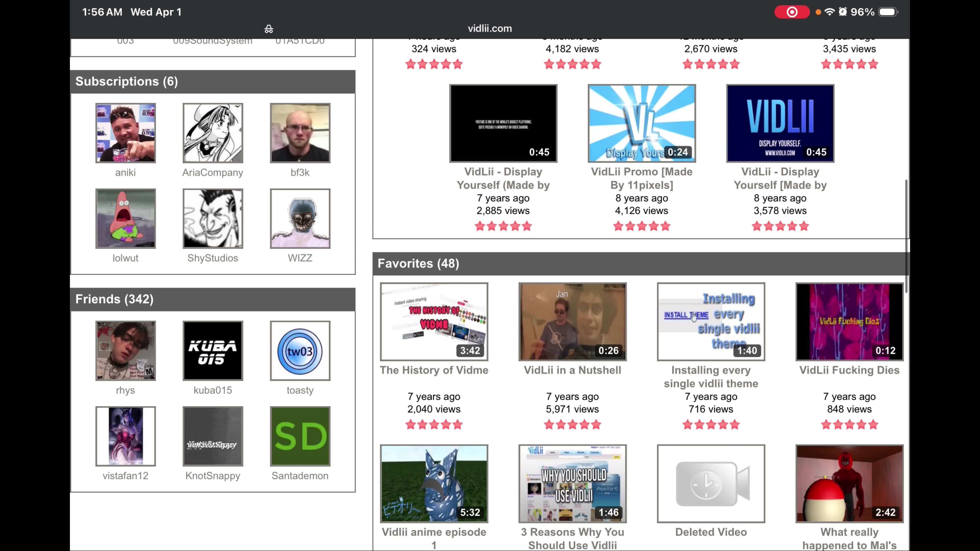Screen dimensions: 980x551
Task: Click the Deleted Video placeholder thumbnail
Action: [x=711, y=484]
